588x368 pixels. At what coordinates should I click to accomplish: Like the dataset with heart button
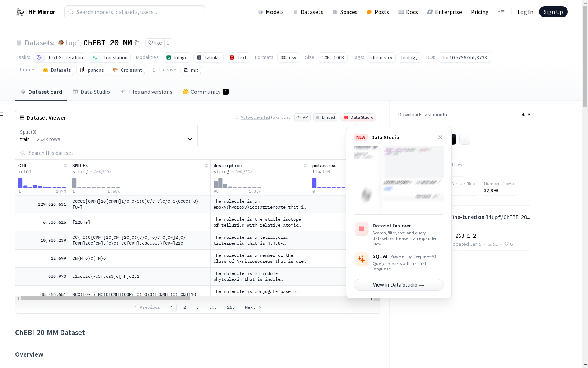click(155, 43)
